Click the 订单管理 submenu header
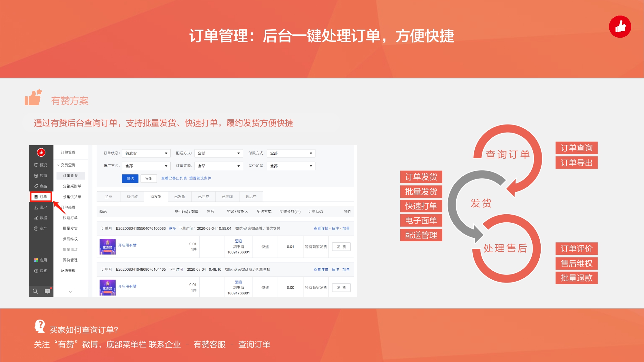 pyautogui.click(x=68, y=153)
